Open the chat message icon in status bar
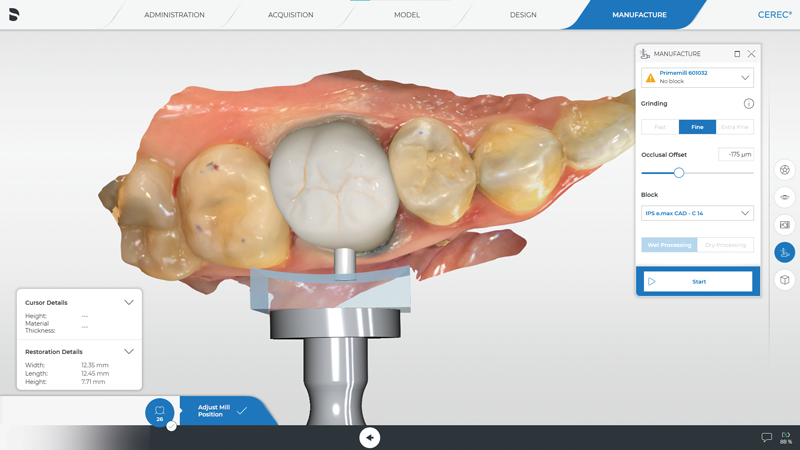This screenshot has height=450, width=800. 767,437
